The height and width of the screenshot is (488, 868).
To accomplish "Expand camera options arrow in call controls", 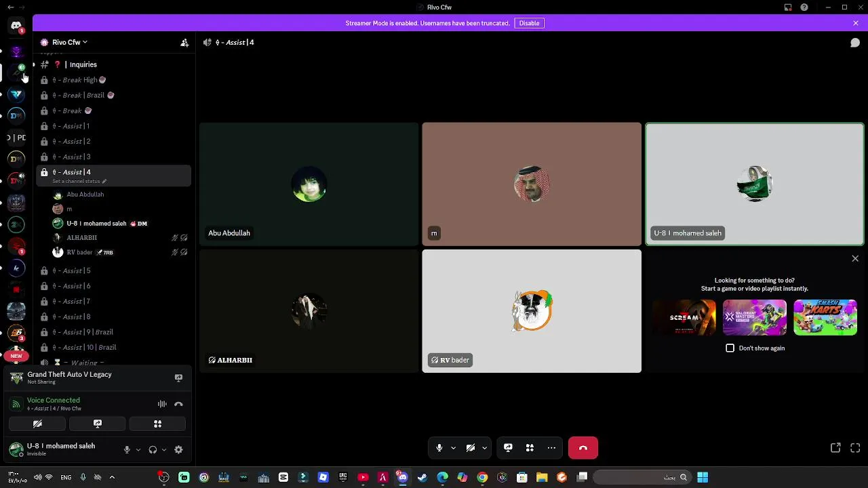I will click(x=484, y=447).
